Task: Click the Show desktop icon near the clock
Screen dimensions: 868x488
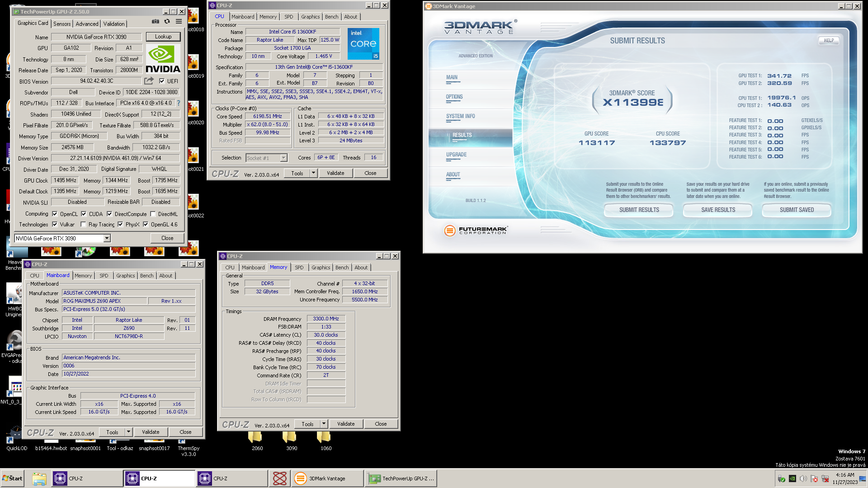Action: pos(863,479)
